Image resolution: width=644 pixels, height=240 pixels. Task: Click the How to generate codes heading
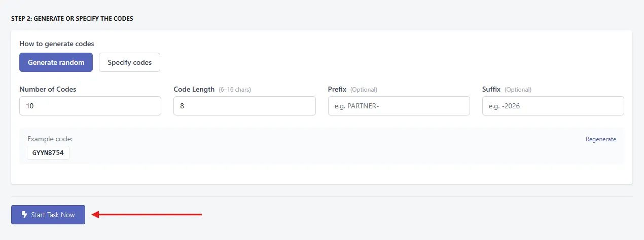57,44
